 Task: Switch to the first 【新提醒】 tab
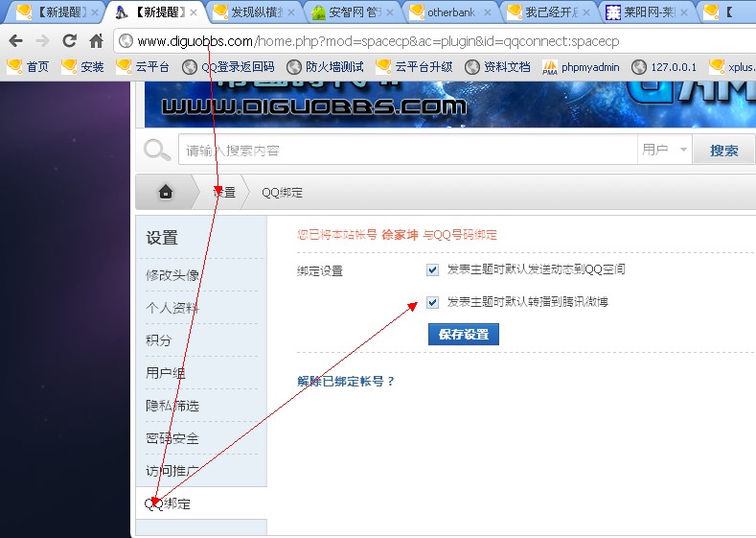tap(56, 12)
